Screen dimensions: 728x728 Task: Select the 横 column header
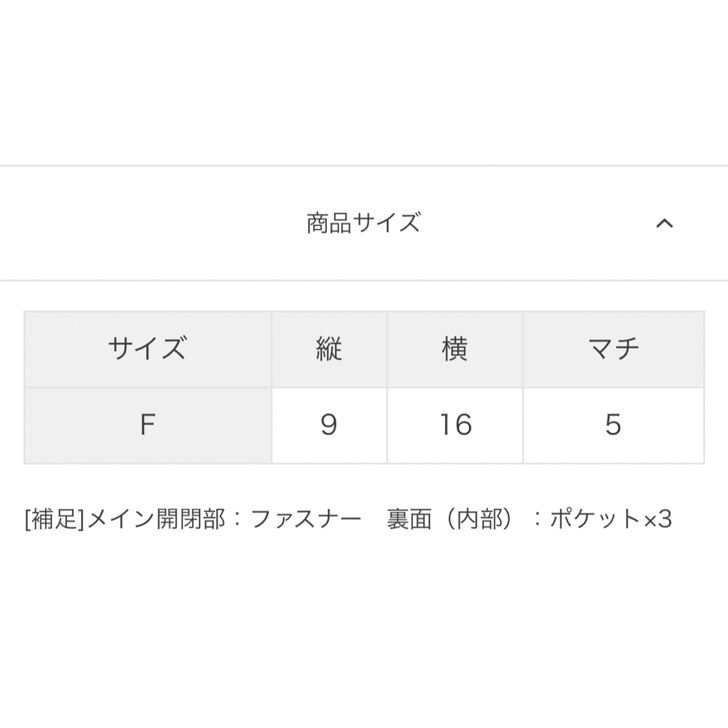coord(455,349)
